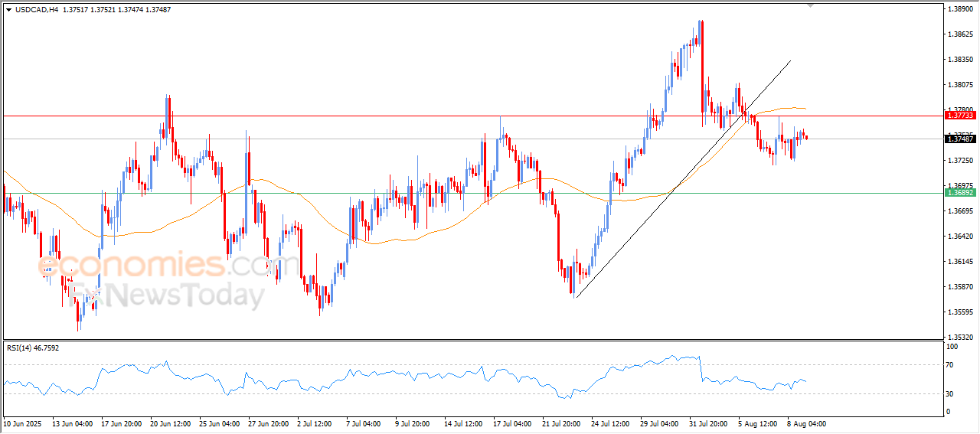
Task: Click the 17 Jun 20:00 date label
Action: [121, 423]
